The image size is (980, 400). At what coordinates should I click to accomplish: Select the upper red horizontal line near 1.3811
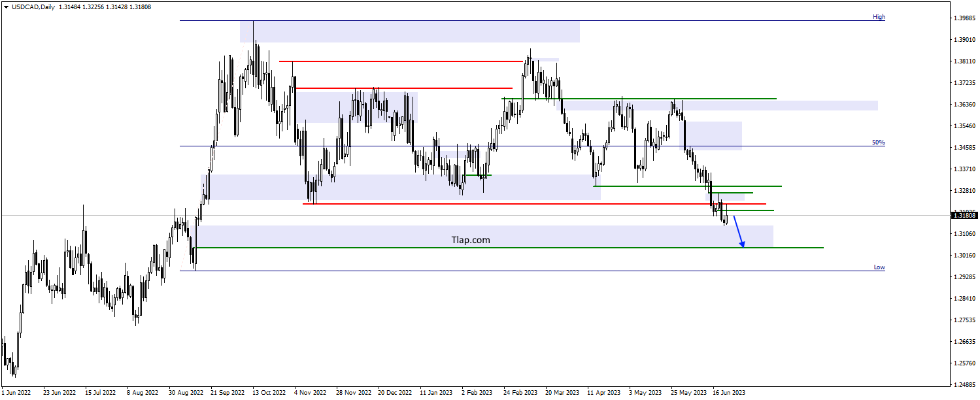tap(401, 61)
